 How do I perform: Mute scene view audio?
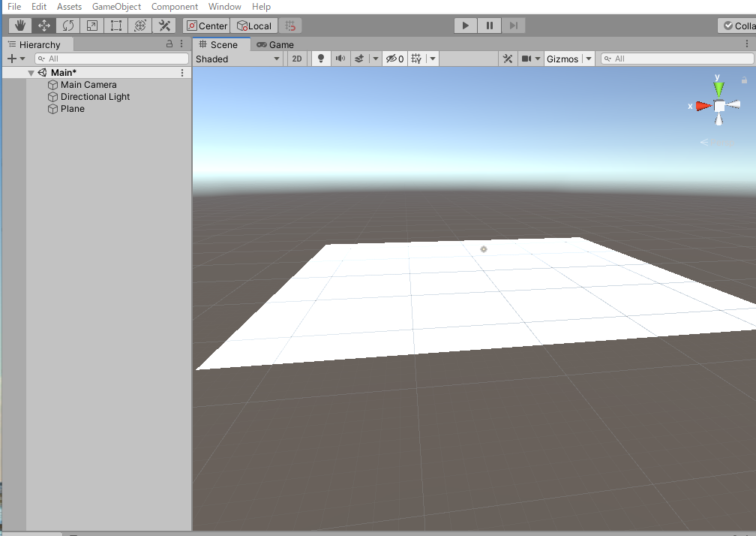[x=341, y=58]
